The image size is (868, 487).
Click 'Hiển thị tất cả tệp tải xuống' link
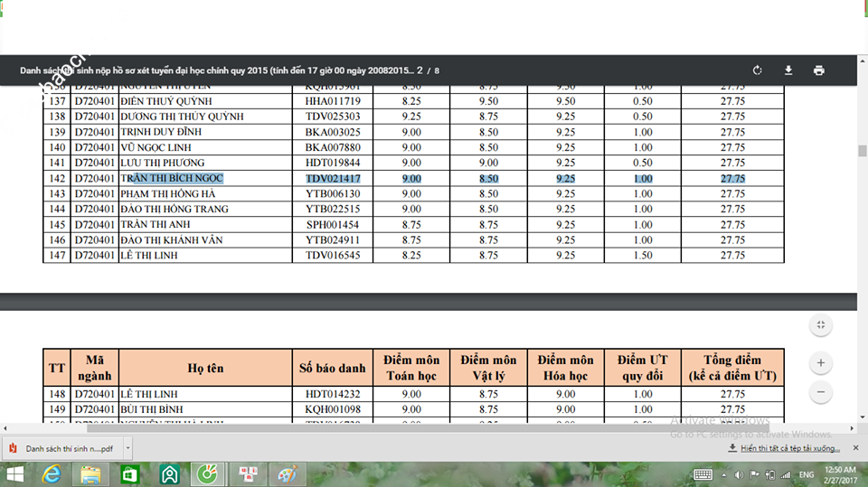(784, 447)
